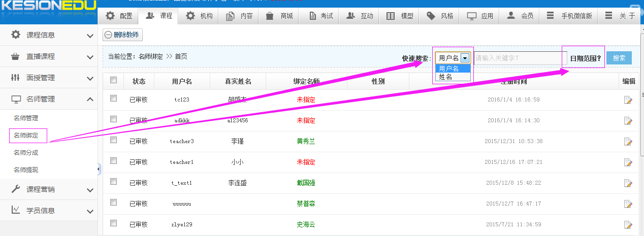Click the edit icon for teacher3 row
Viewport: 644px width, 236px height.
pyautogui.click(x=628, y=141)
